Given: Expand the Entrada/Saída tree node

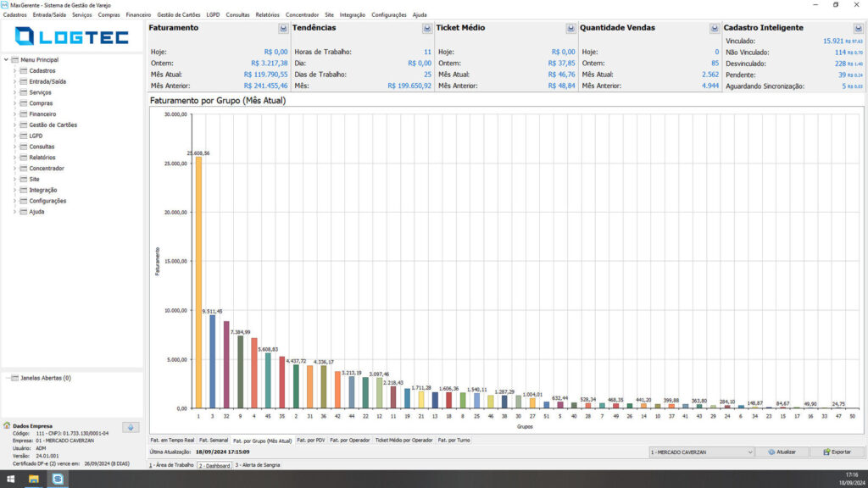Looking at the screenshot, I should 15,81.
